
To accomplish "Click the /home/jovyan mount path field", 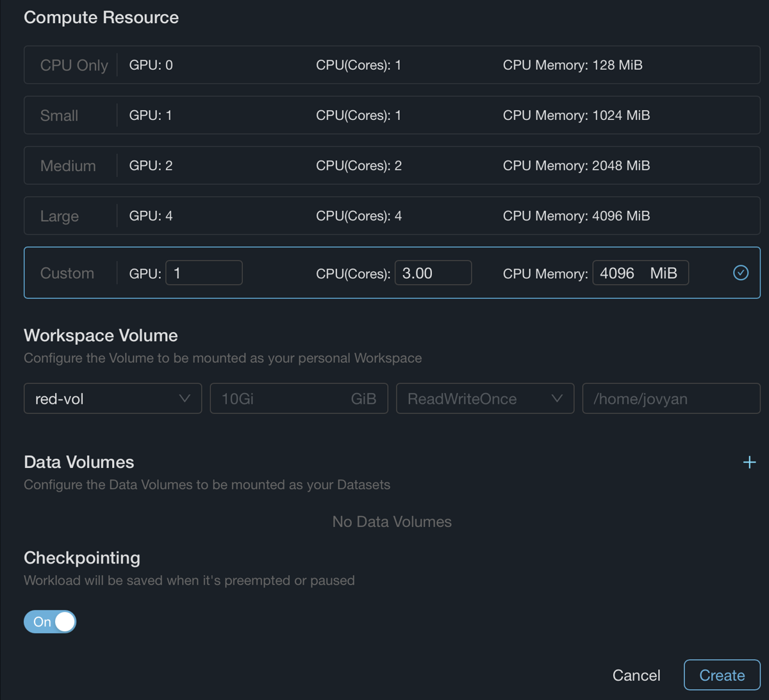I will point(670,399).
